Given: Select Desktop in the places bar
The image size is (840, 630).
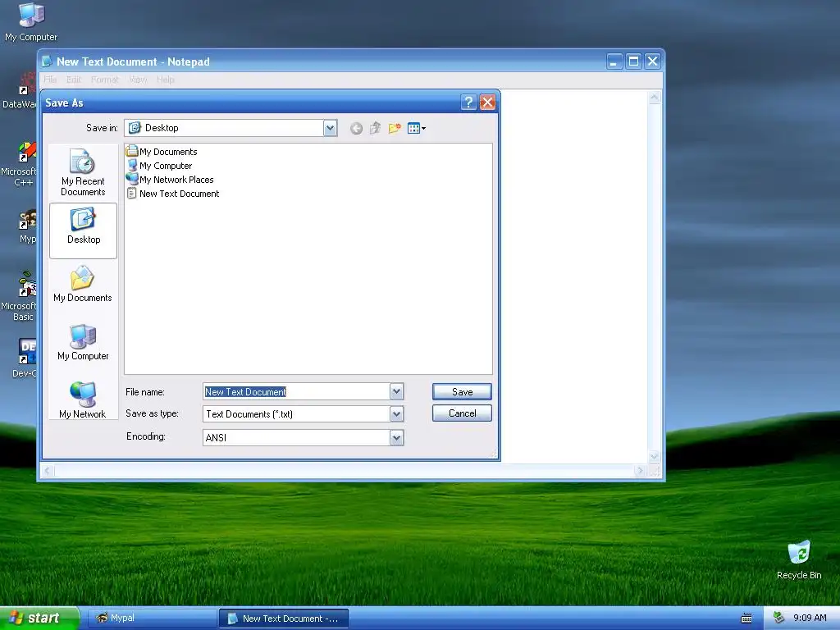Looking at the screenshot, I should (83, 231).
